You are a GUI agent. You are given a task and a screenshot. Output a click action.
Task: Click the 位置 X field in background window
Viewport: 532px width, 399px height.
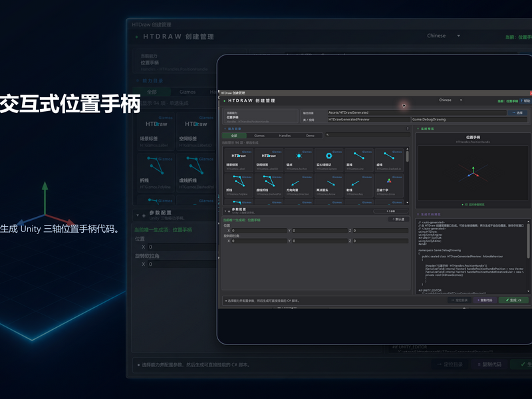182,247
